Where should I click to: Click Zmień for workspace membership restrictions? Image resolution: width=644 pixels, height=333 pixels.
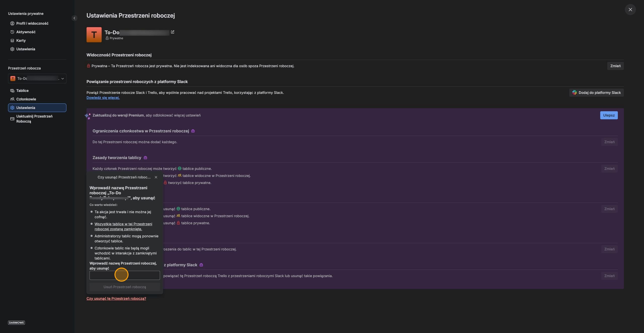pos(609,142)
